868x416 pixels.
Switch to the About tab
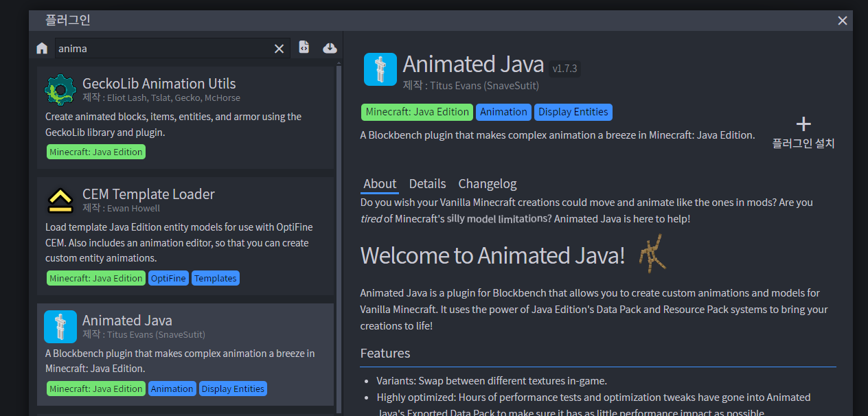coord(380,184)
